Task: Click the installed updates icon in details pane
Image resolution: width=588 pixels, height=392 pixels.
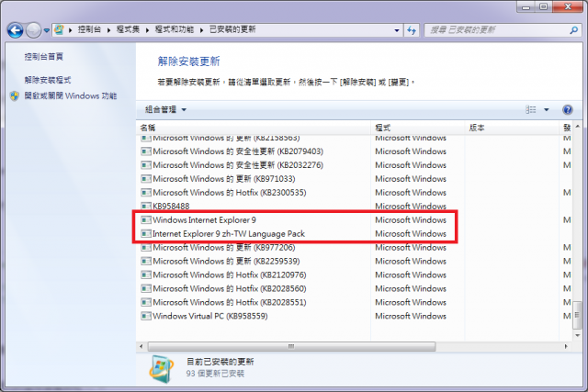Action: pos(162,369)
